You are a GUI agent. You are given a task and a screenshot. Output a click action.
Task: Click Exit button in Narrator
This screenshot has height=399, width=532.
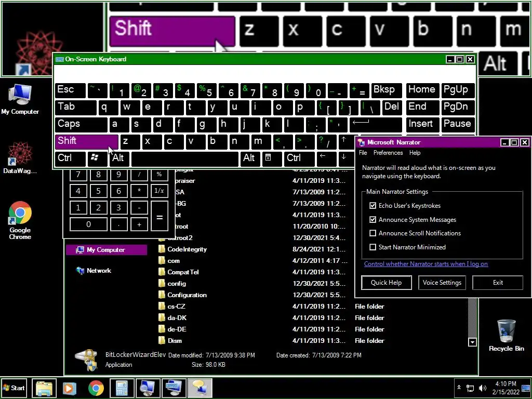pos(498,283)
